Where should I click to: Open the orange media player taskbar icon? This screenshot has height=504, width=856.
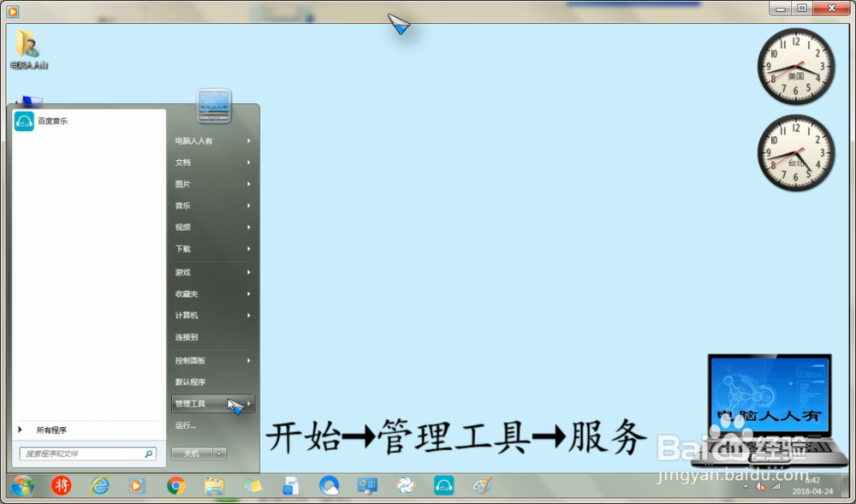click(x=136, y=485)
